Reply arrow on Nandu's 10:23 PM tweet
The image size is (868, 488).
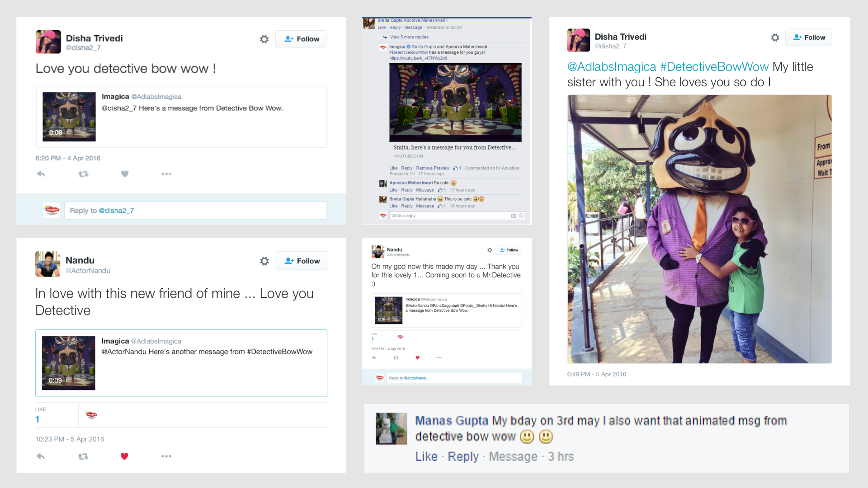tap(41, 456)
